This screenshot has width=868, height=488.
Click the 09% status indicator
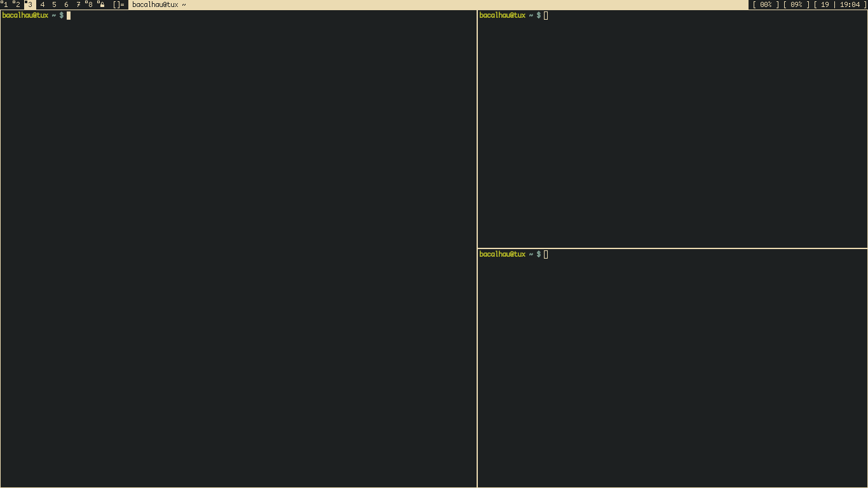796,4
